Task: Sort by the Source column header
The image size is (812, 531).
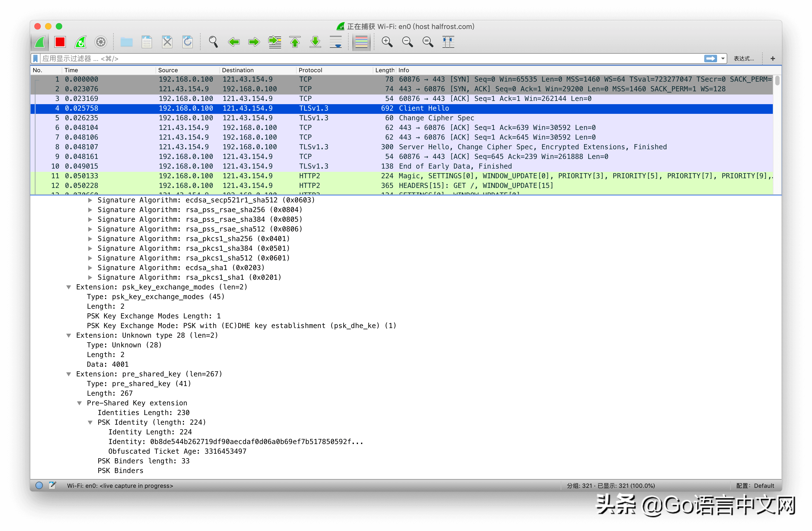Action: point(168,70)
